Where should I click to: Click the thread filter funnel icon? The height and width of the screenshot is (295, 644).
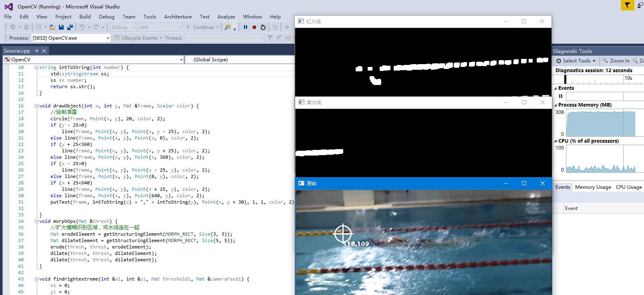coord(270,38)
